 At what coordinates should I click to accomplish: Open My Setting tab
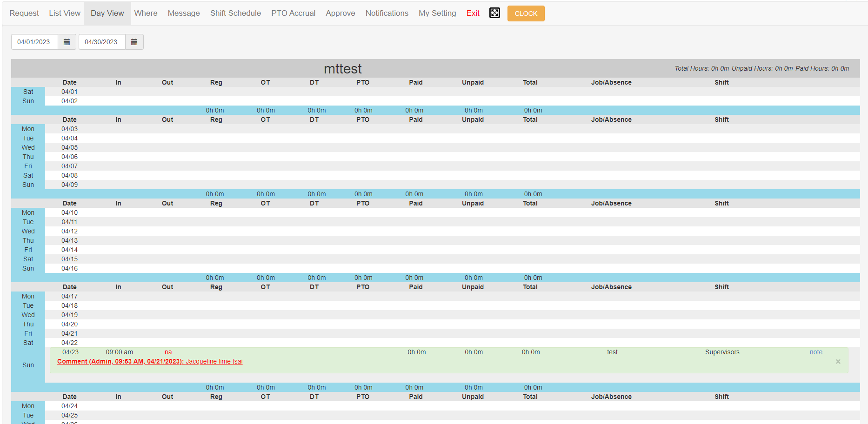coord(437,13)
